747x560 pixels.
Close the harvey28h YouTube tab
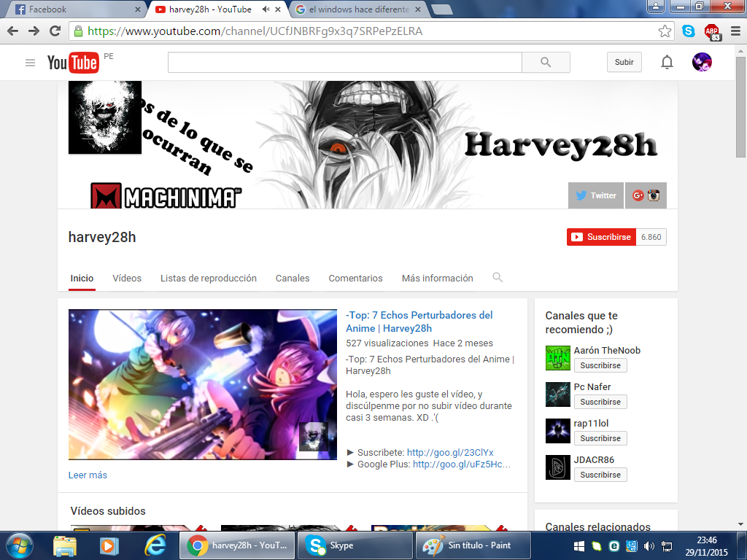click(278, 9)
